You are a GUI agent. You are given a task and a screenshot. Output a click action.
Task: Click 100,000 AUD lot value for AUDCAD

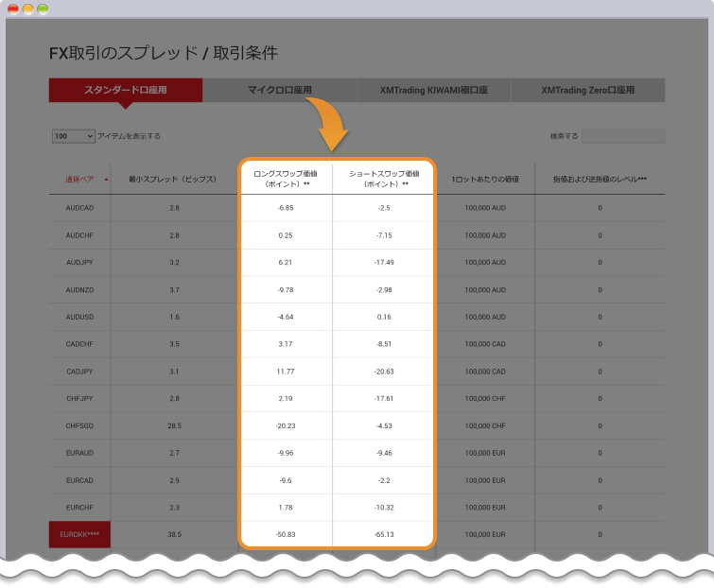pyautogui.click(x=485, y=208)
